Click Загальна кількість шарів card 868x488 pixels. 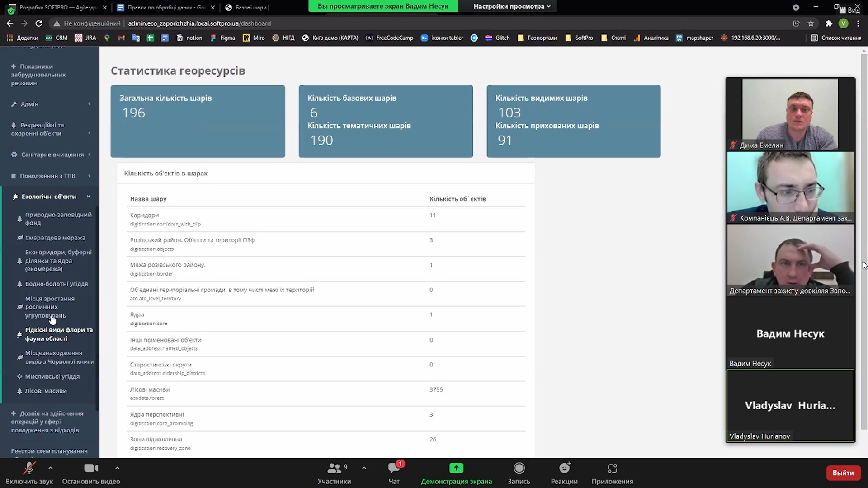(198, 122)
